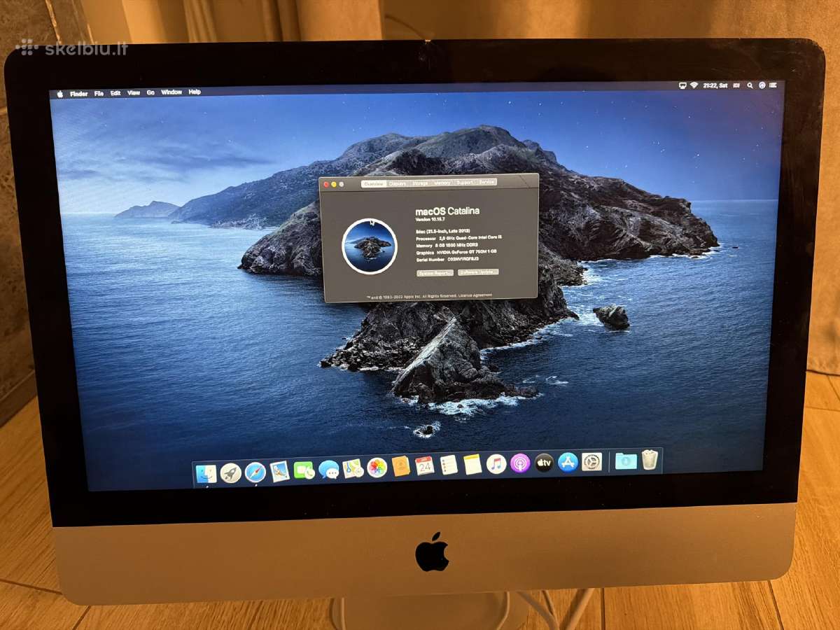Open Contacts app in the dock

point(401,467)
